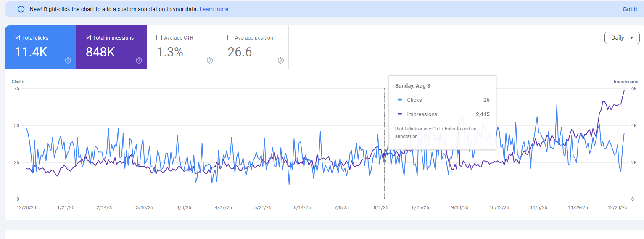
Task: Click the 11.4K total clicks value
Action: (x=31, y=52)
